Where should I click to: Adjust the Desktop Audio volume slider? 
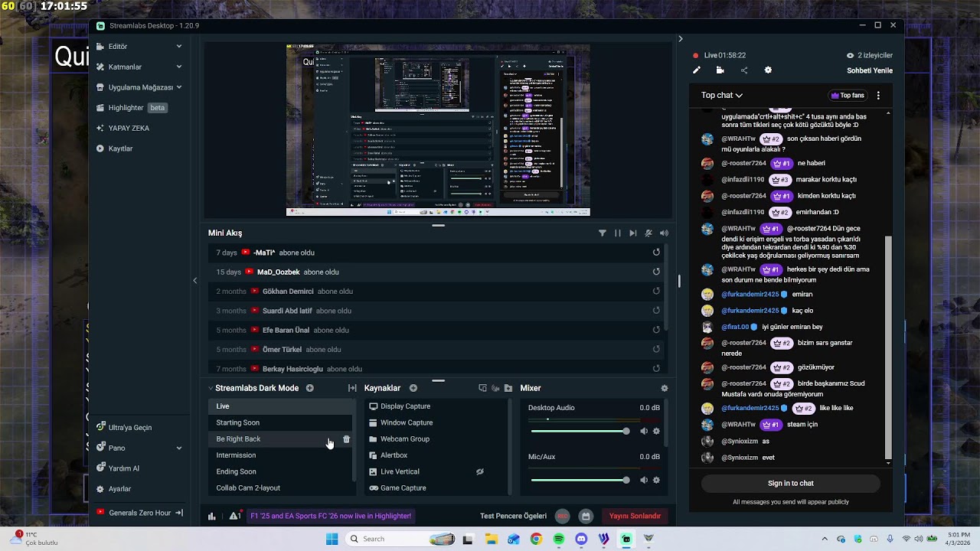580,432
